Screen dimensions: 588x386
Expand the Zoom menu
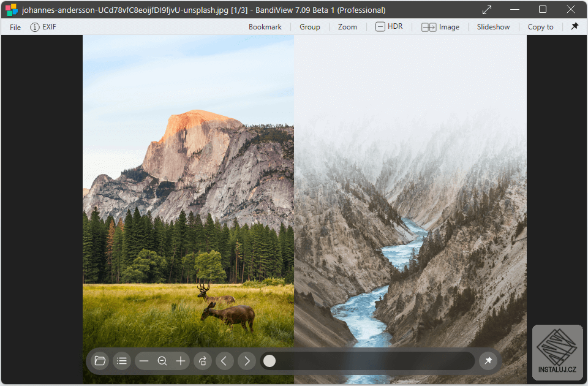347,27
